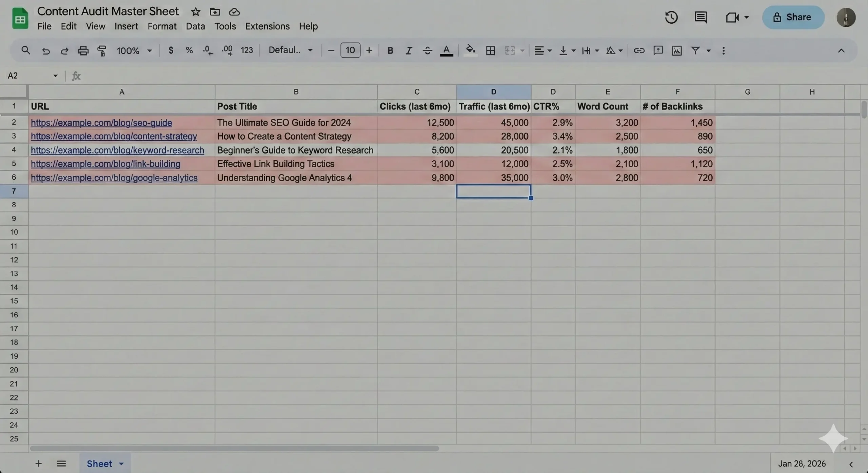Open the seo-guide blog link
Screen dimensions: 868x473
[101, 122]
